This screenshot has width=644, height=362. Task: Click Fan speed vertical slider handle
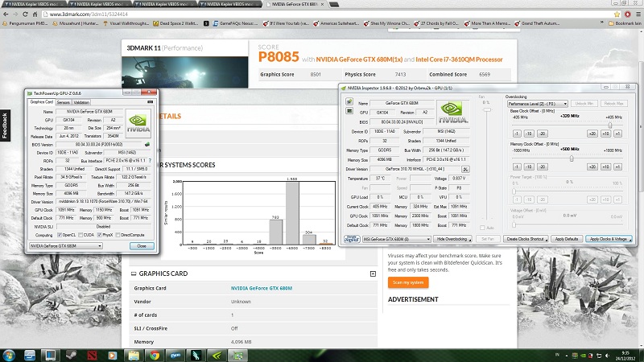pos(487,110)
